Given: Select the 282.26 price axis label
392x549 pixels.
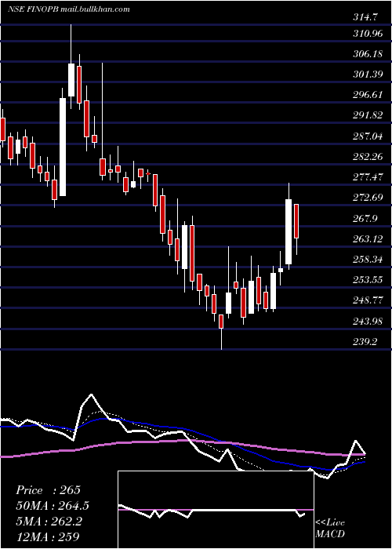Looking at the screenshot, I should click(x=368, y=157).
